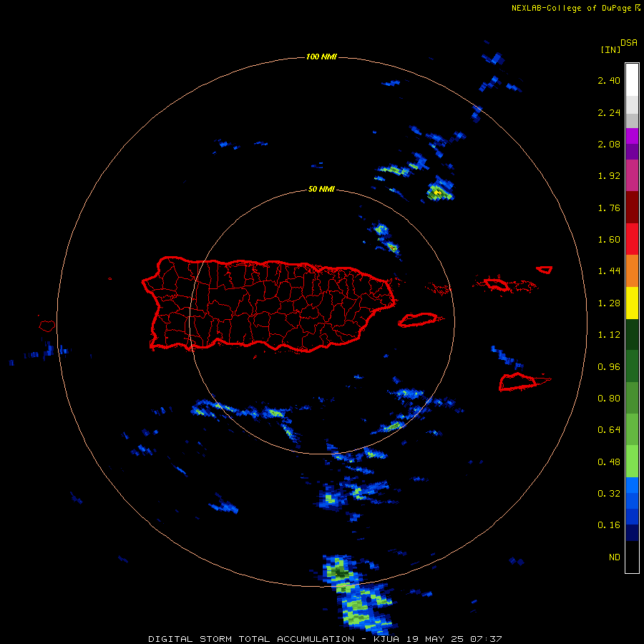Image resolution: width=644 pixels, height=644 pixels.
Task: Click the large rainfall area at bottom center
Action: click(x=358, y=595)
